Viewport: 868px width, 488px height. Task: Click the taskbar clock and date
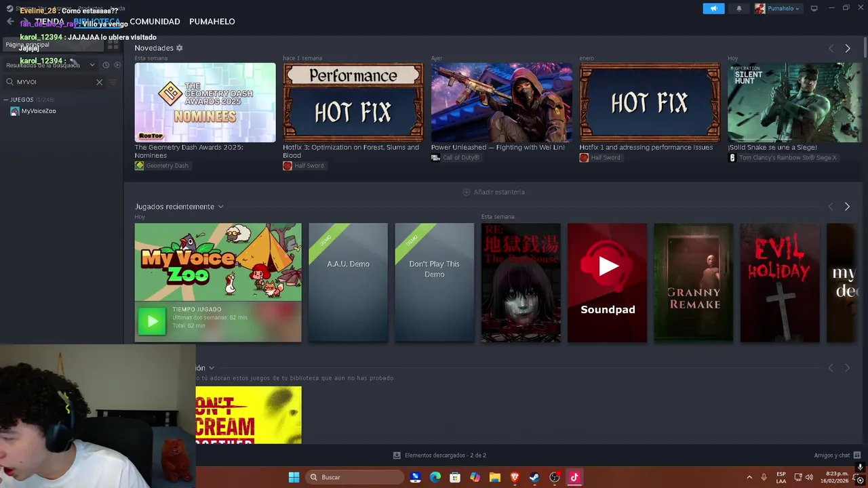[833, 477]
